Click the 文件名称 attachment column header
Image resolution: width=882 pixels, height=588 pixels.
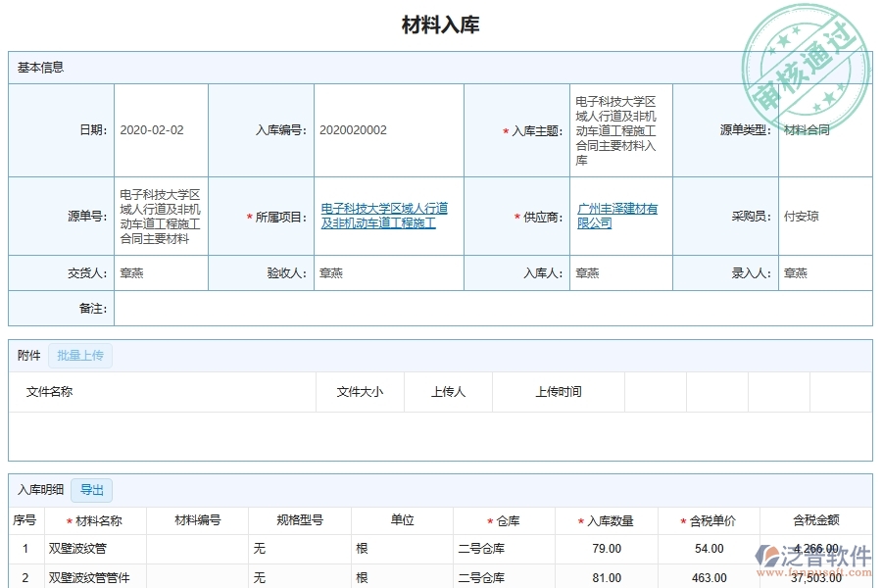pyautogui.click(x=49, y=391)
